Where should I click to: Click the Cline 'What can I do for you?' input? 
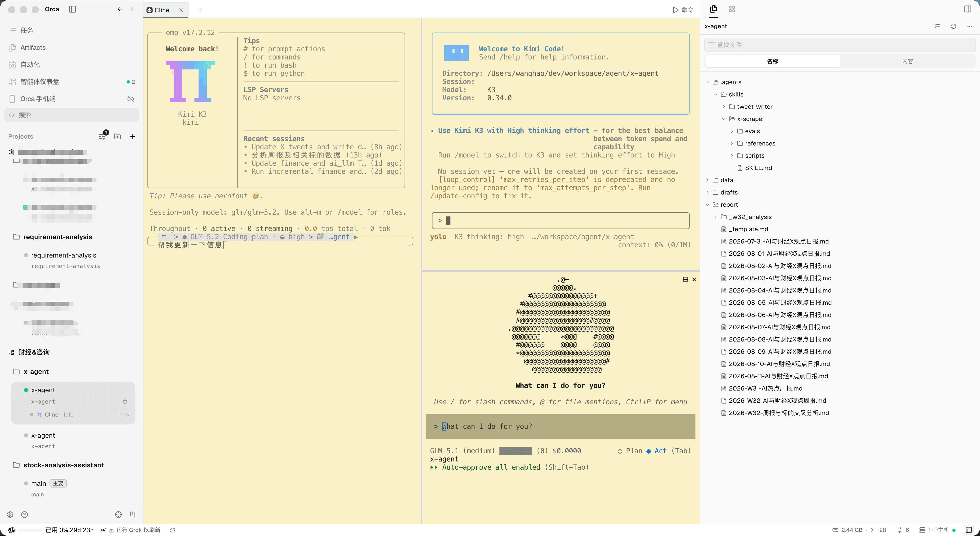(x=560, y=427)
